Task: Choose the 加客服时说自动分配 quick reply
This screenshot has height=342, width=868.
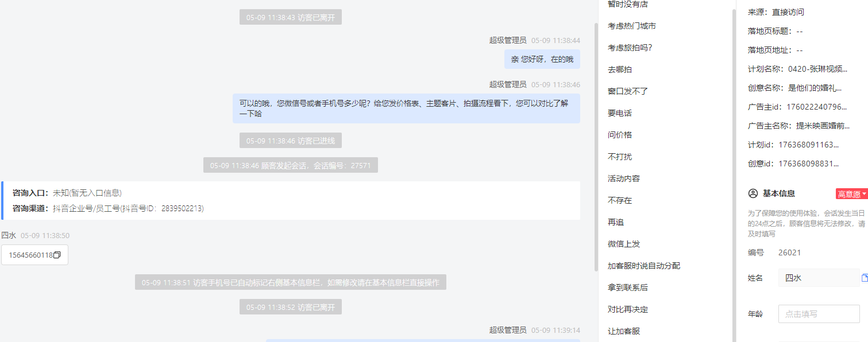Action: click(x=644, y=266)
